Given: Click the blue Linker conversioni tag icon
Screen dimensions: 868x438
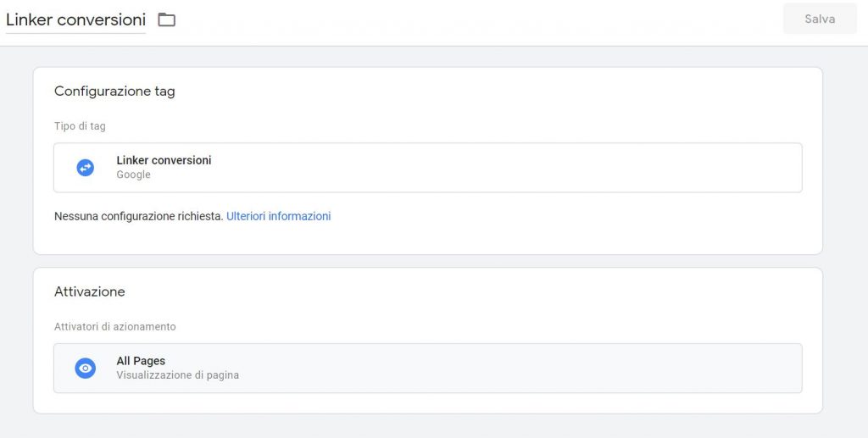Looking at the screenshot, I should pos(85,168).
